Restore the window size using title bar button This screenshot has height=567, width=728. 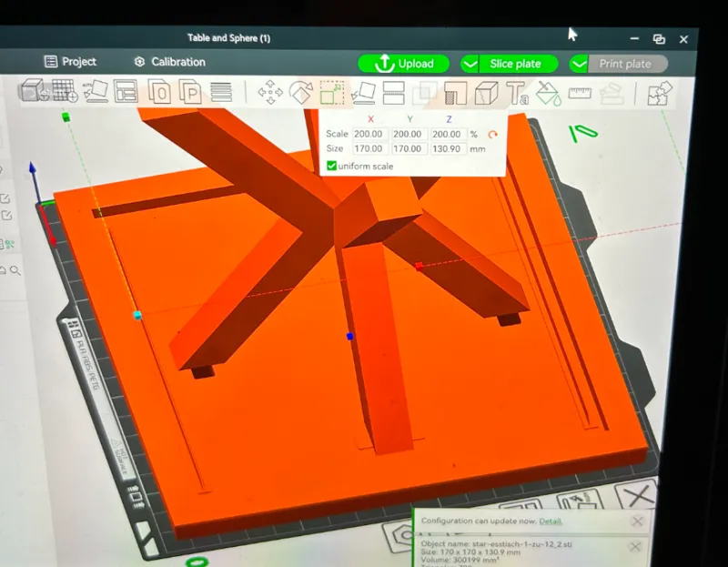pyautogui.click(x=659, y=39)
